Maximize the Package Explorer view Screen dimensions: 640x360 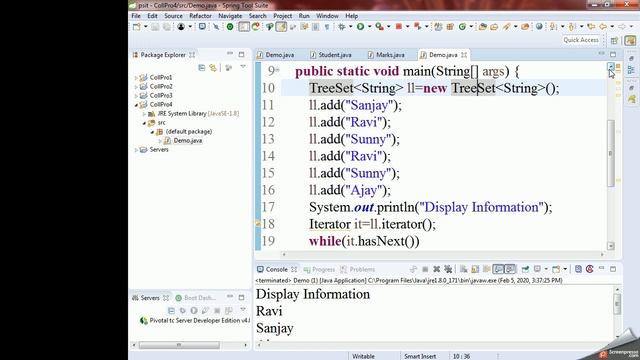(242, 54)
